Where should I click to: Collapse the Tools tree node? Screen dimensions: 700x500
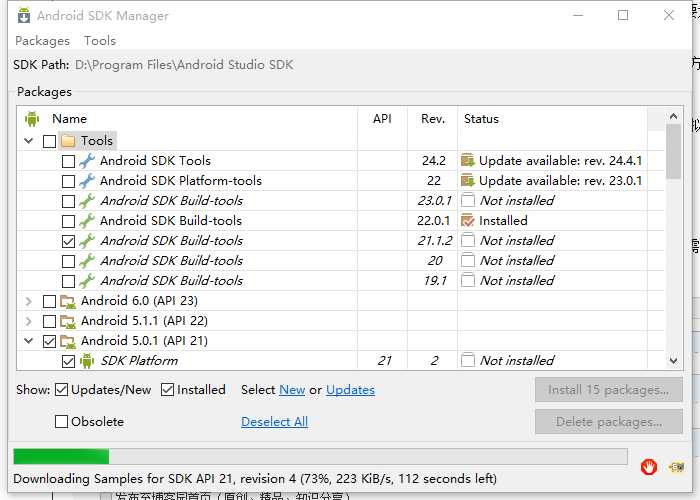point(29,141)
